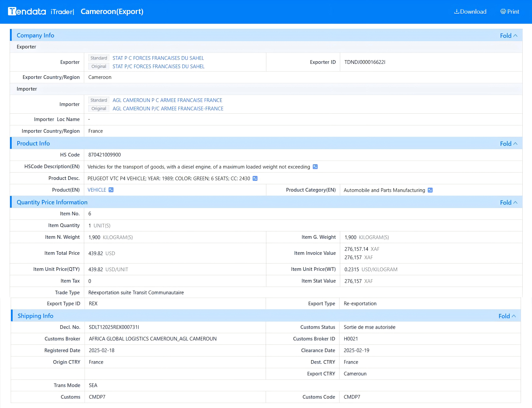Select Importer Country/Region value France
The width and height of the screenshot is (532, 408).
[96, 131]
